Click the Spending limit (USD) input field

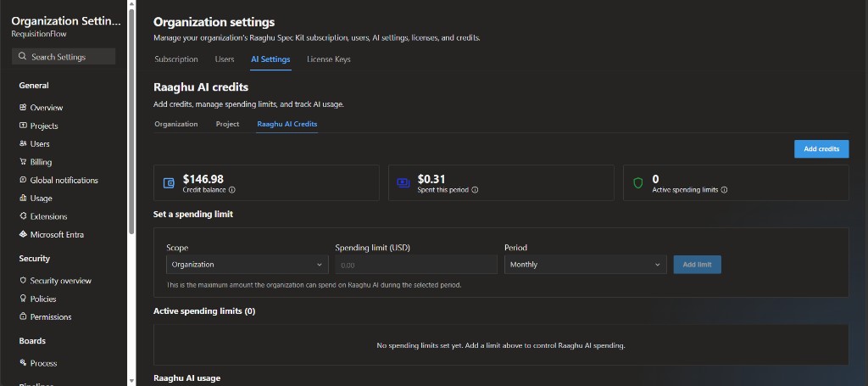point(416,265)
